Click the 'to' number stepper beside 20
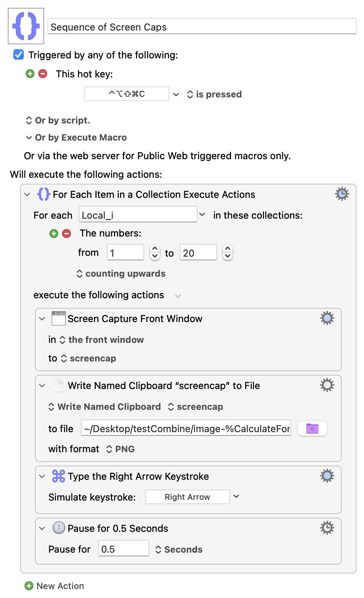 tap(228, 253)
